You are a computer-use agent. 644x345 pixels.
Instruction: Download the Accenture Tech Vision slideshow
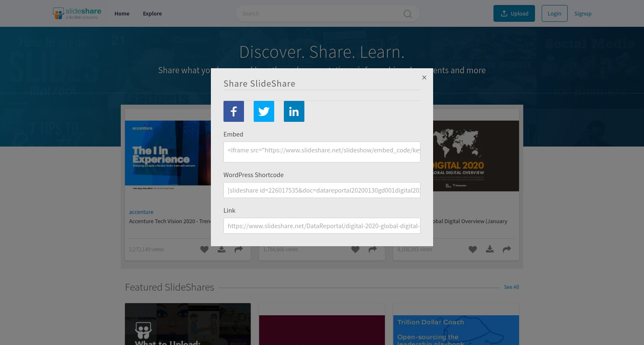(x=221, y=249)
